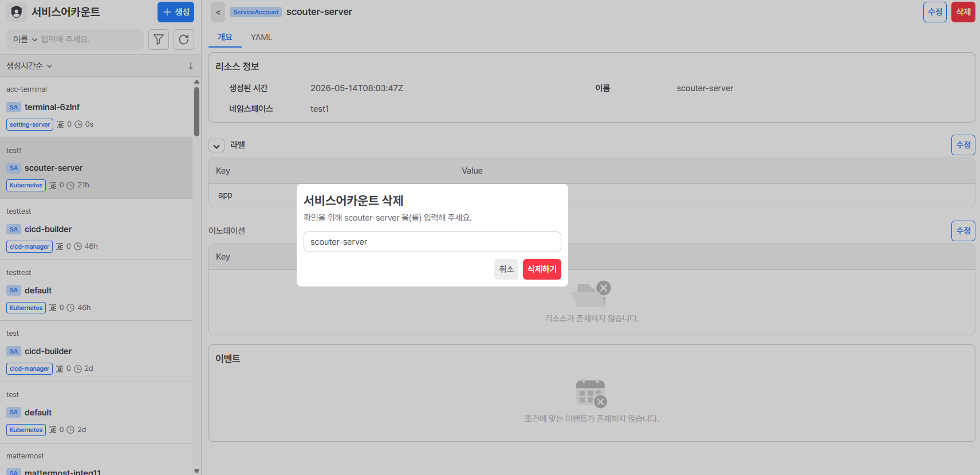
Task: Refresh the service account list
Action: coord(184,40)
